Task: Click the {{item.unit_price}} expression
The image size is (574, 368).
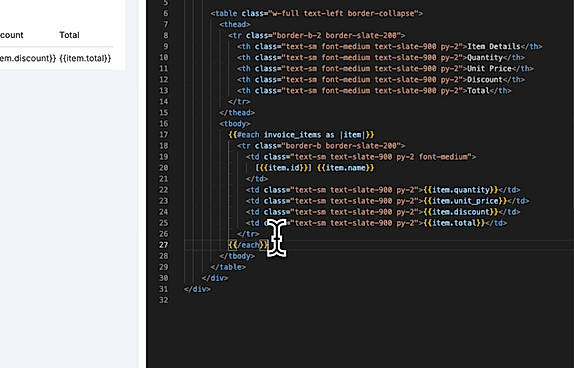Action: [465, 201]
